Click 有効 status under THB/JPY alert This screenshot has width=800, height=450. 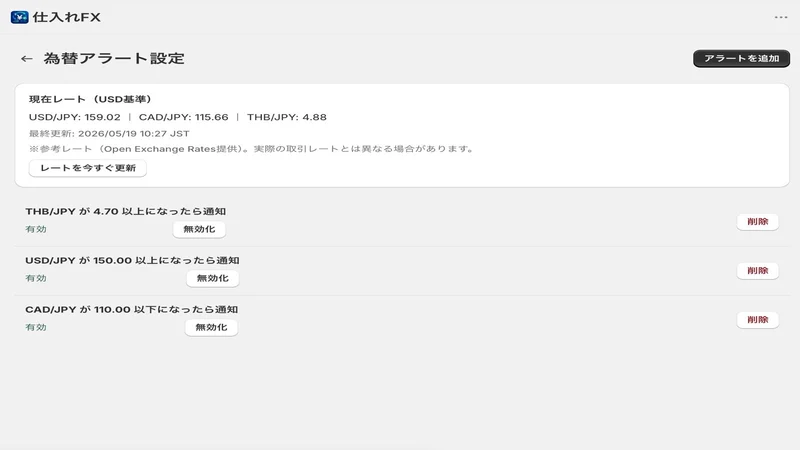(x=36, y=229)
